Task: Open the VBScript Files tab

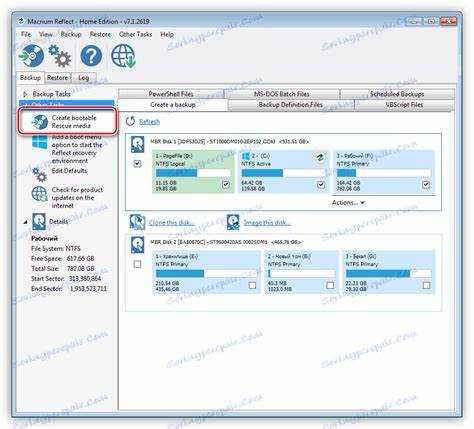Action: click(404, 105)
